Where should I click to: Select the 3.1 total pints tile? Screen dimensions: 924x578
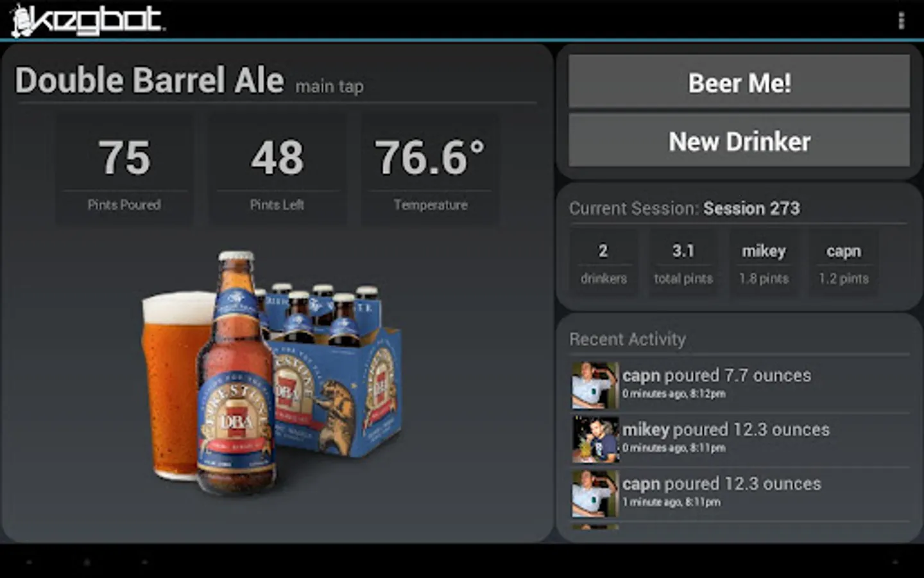683,263
